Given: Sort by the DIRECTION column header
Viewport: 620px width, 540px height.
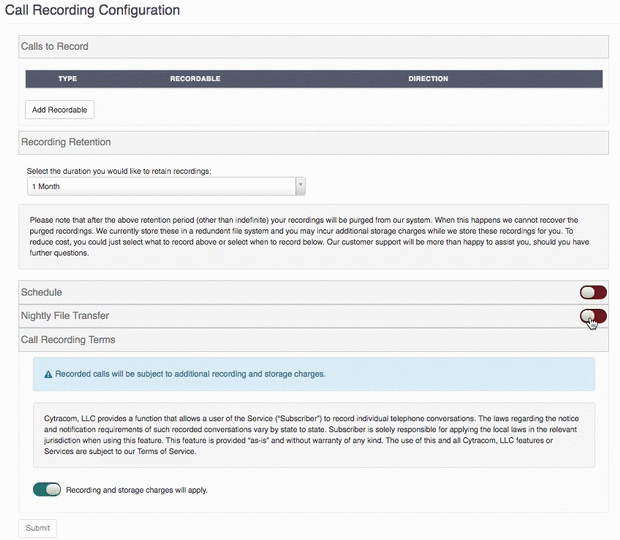Looking at the screenshot, I should tap(428, 79).
